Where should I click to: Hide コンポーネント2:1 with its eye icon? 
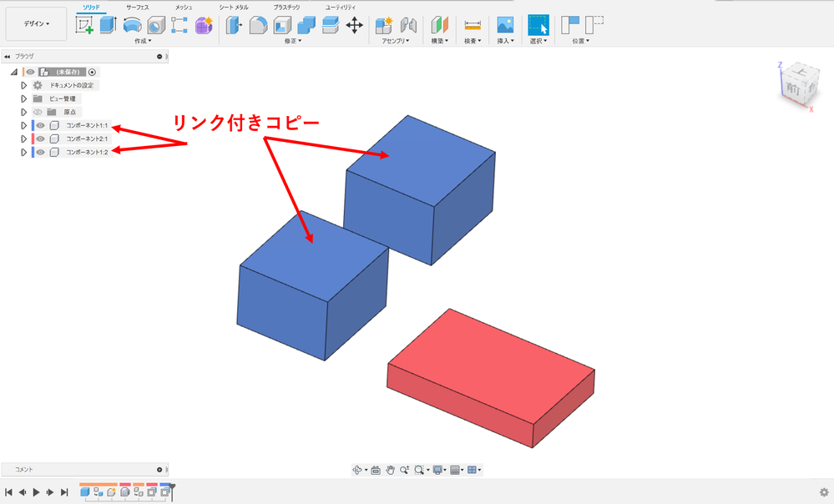point(40,139)
